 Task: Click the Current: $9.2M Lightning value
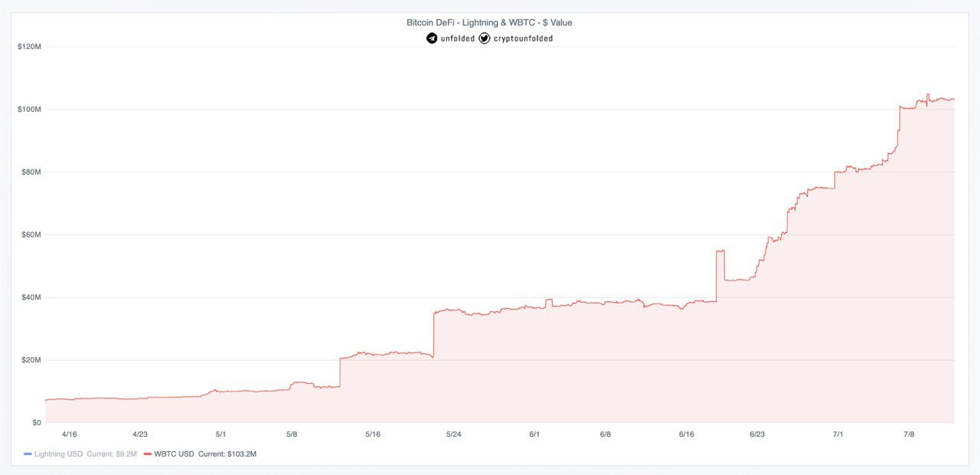(112, 454)
